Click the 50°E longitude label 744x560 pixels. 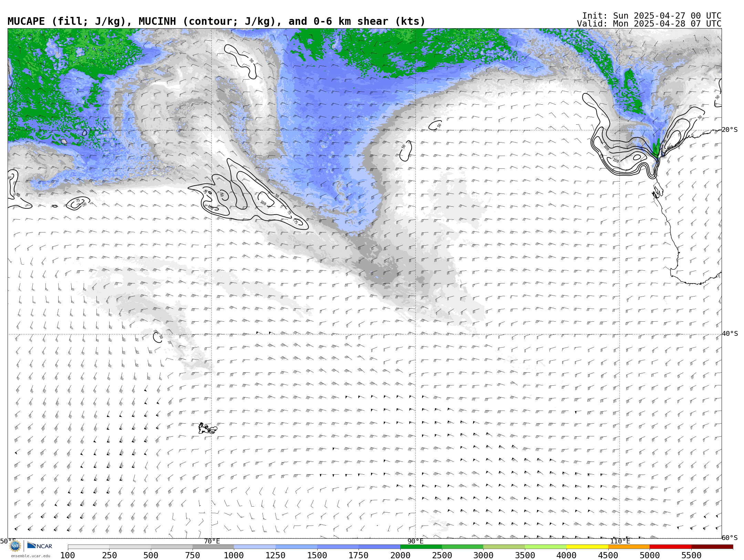[x=8, y=541]
